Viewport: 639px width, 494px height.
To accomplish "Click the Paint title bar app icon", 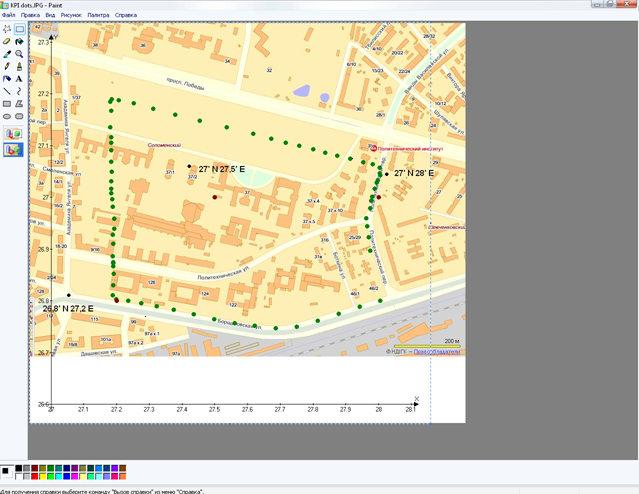I will point(4,5).
